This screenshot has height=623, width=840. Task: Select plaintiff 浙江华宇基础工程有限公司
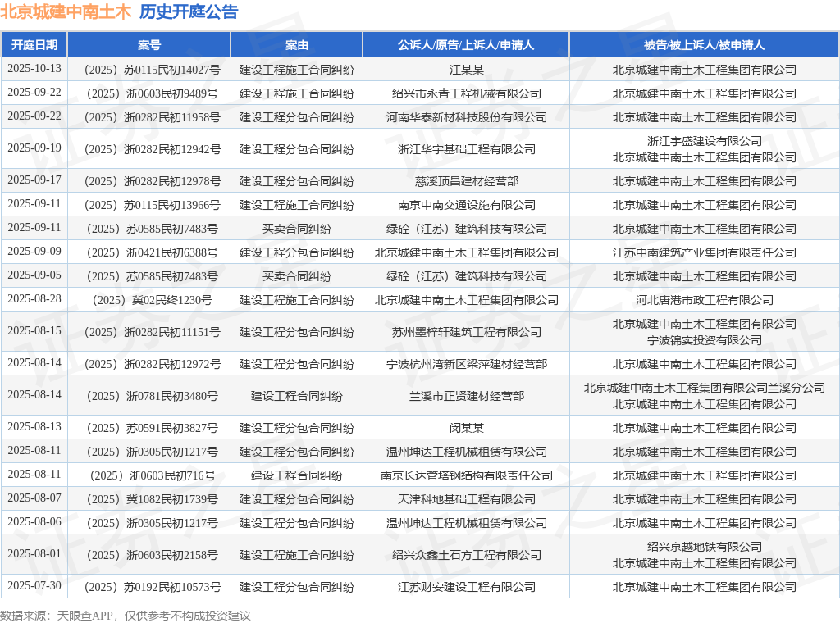click(x=466, y=149)
